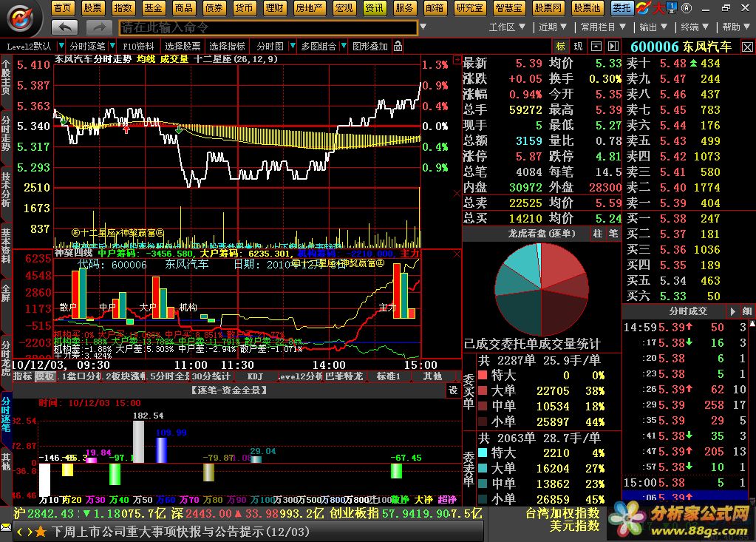Close the 神鳌四线 indicator sub-panel with its X
Image resolution: width=756 pixels, height=542 pixels.
click(x=457, y=254)
